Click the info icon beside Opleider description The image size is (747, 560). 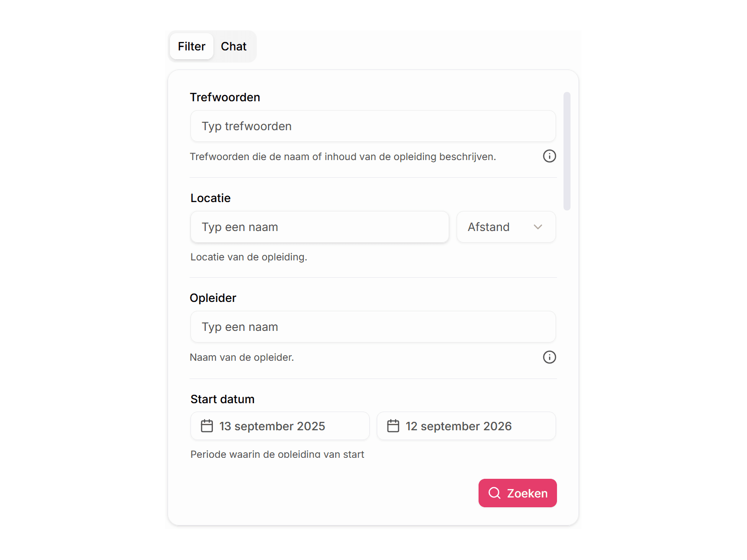(550, 357)
